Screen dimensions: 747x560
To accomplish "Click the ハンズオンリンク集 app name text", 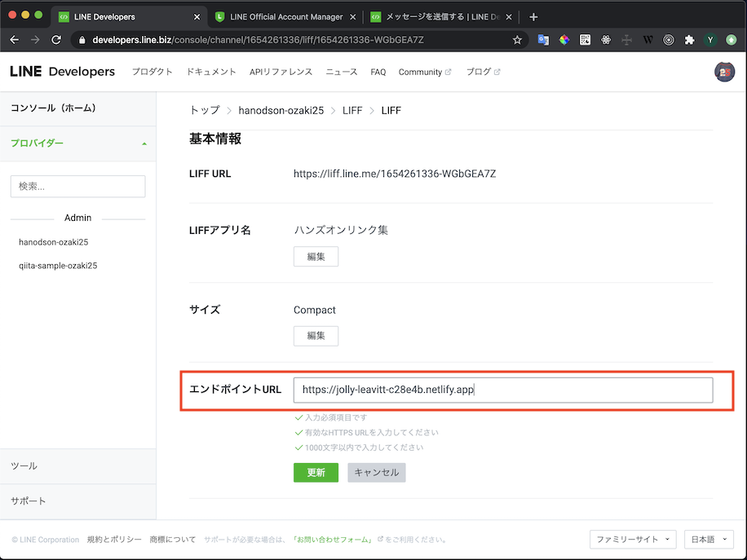I will click(x=341, y=231).
